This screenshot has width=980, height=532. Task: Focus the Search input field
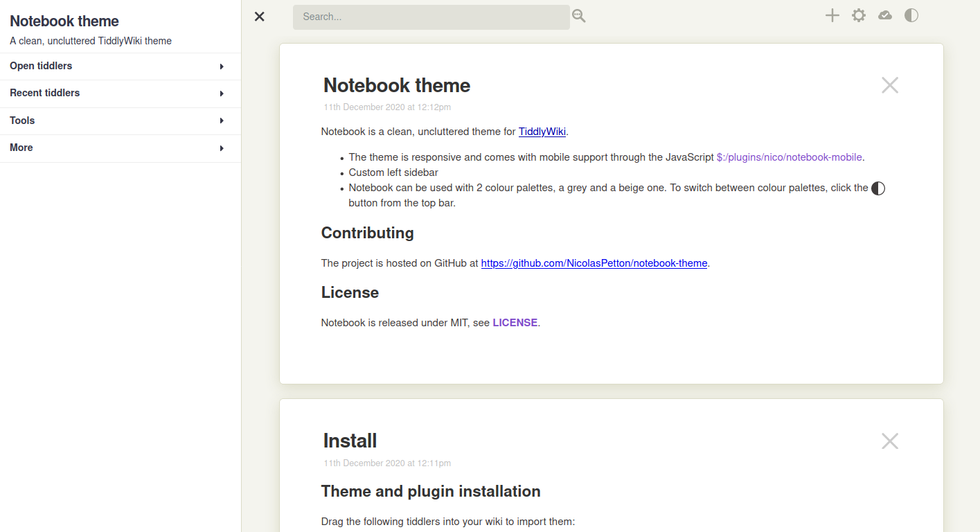[x=431, y=17]
